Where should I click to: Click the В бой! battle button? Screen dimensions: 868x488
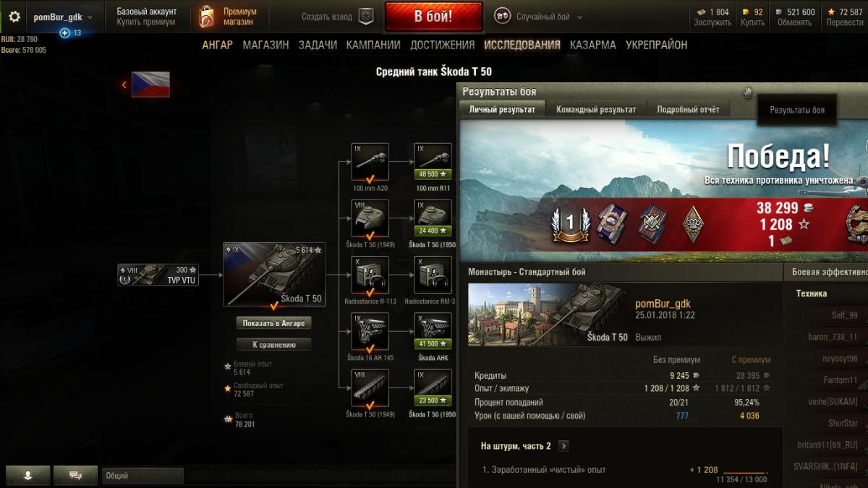434,17
